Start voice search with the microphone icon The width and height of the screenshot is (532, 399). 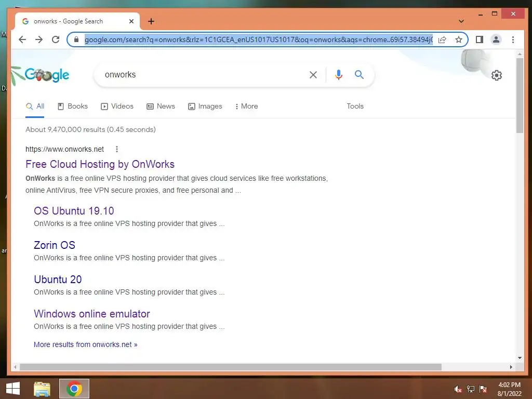[x=338, y=75]
